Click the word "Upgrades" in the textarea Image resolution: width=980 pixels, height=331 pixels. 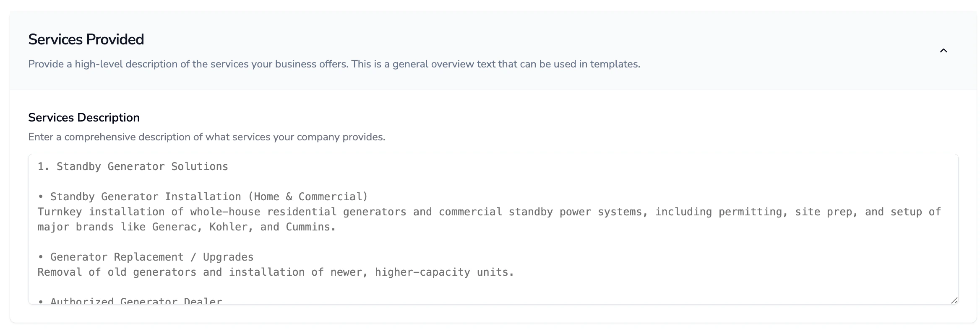coord(228,257)
